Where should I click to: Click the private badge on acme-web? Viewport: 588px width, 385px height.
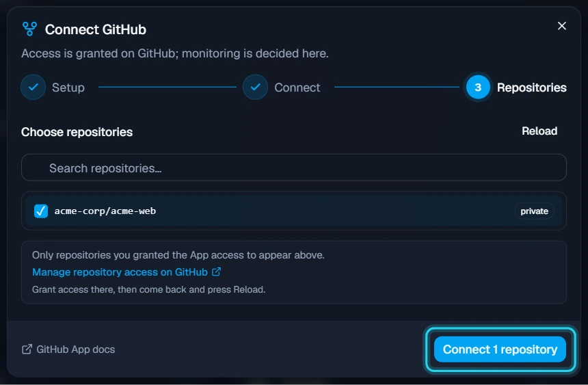(x=534, y=211)
